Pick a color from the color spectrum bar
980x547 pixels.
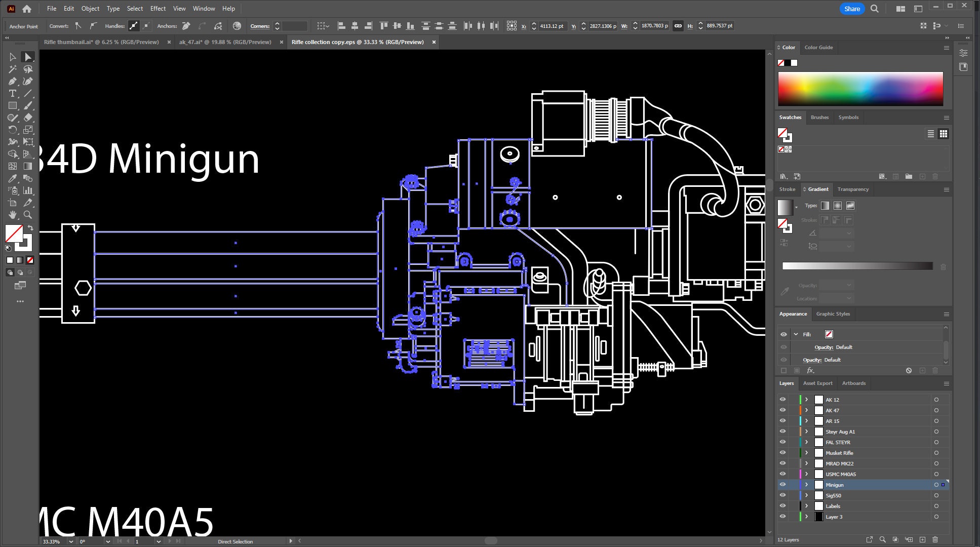click(x=861, y=89)
